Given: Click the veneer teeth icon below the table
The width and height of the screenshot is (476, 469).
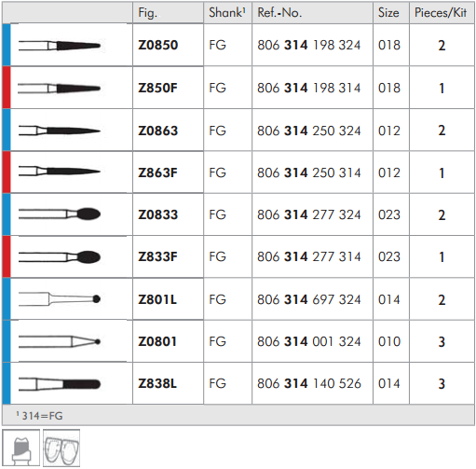Looking at the screenshot, I should pos(61,448).
